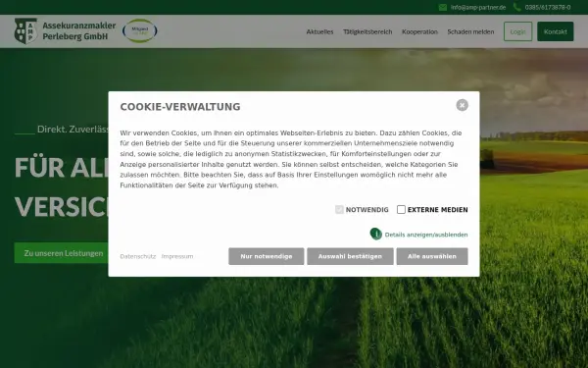The image size is (588, 368).
Task: Expand Details anzeigen/ausblenden
Action: coord(426,235)
